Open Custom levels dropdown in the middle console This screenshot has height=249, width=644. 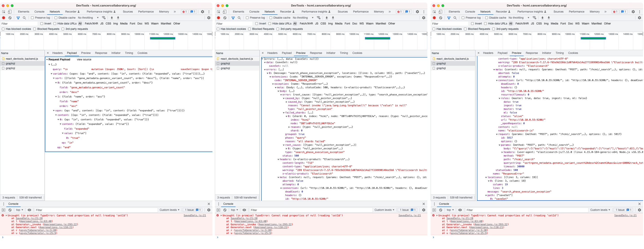(x=384, y=210)
